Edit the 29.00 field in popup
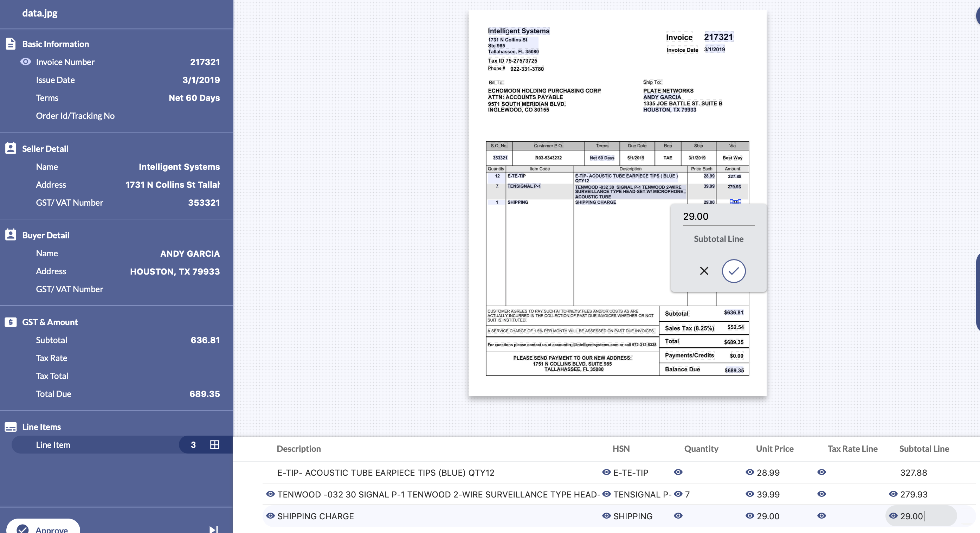The image size is (980, 533). pos(718,217)
